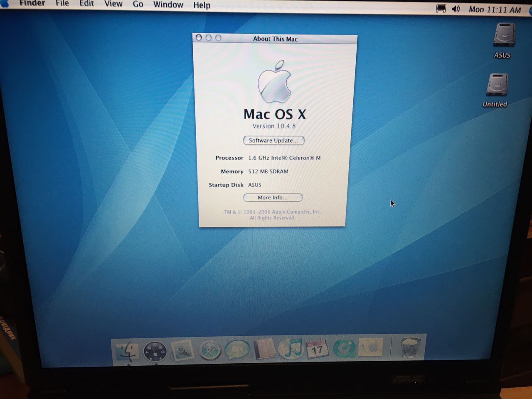Click the Apple logo in About window

pos(274,82)
